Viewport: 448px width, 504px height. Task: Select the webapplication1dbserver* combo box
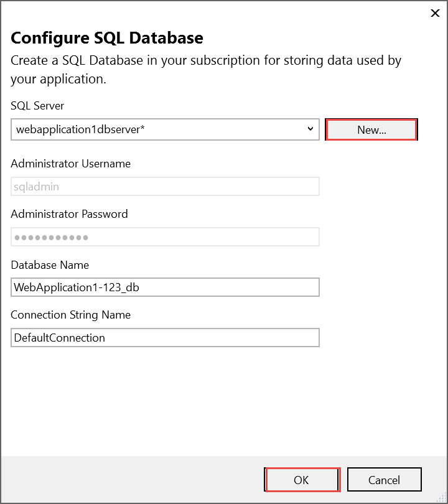point(159,129)
